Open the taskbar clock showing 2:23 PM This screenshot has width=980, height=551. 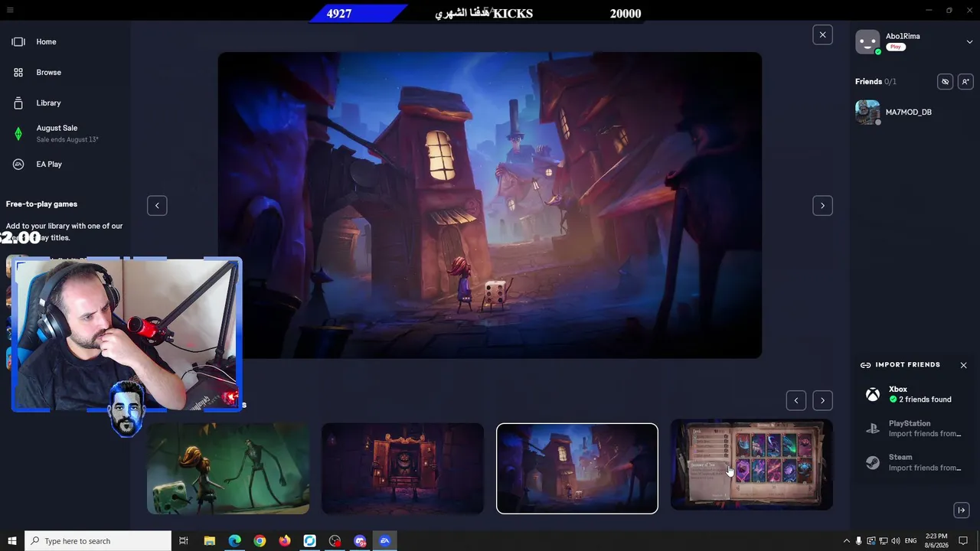tap(937, 541)
